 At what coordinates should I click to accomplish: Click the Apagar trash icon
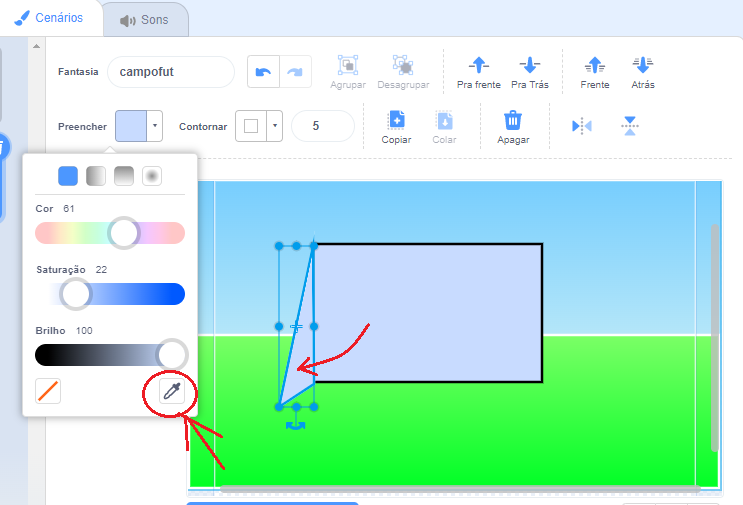[x=512, y=121]
